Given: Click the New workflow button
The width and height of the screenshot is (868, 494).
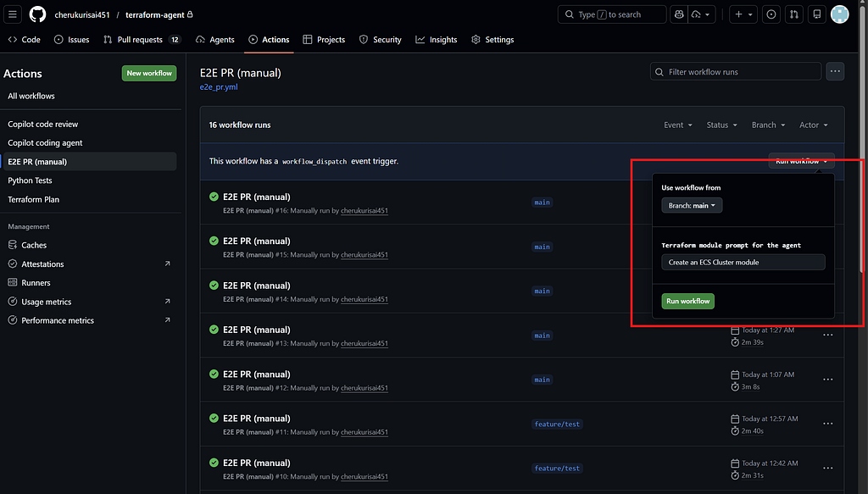Looking at the screenshot, I should click(x=149, y=73).
